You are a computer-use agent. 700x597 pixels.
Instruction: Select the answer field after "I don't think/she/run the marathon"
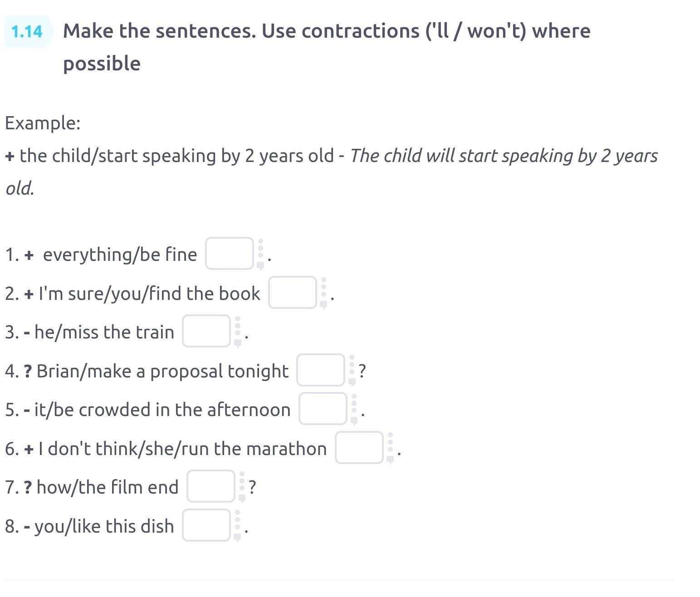pos(359,448)
